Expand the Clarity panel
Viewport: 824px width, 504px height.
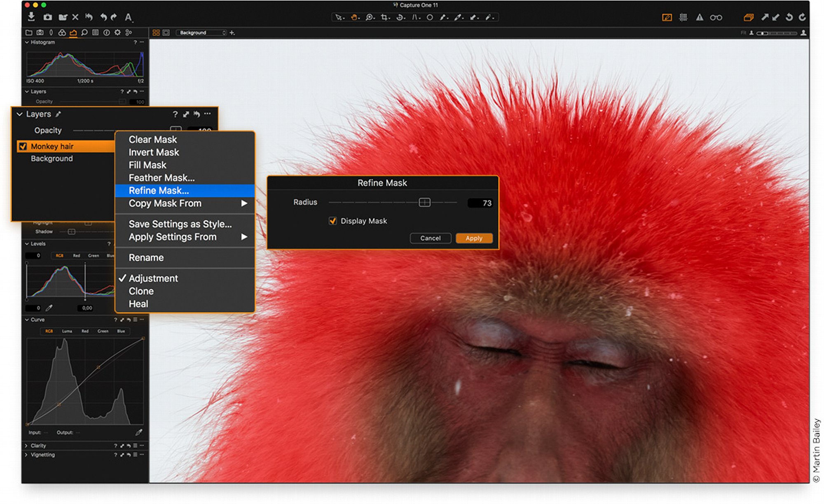tap(26, 446)
